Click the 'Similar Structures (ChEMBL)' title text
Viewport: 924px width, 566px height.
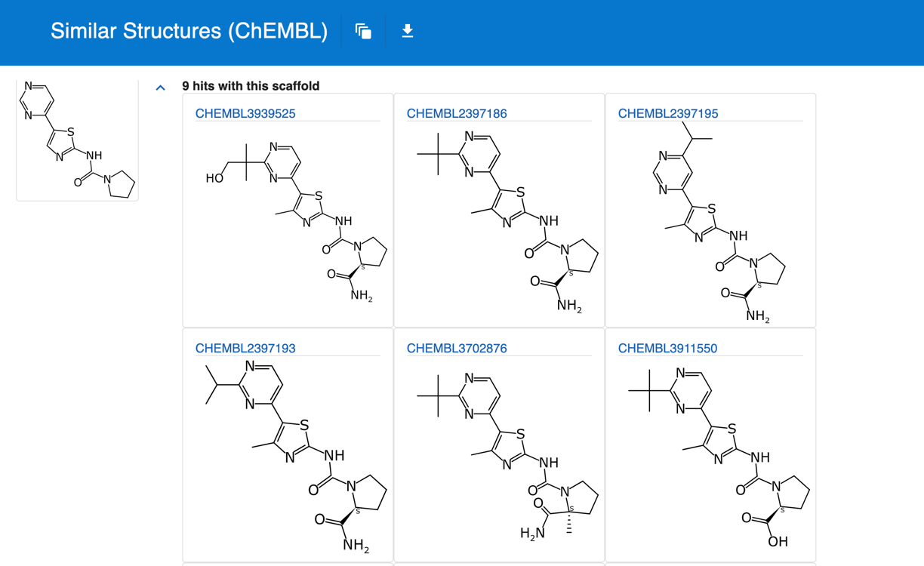[188, 31]
